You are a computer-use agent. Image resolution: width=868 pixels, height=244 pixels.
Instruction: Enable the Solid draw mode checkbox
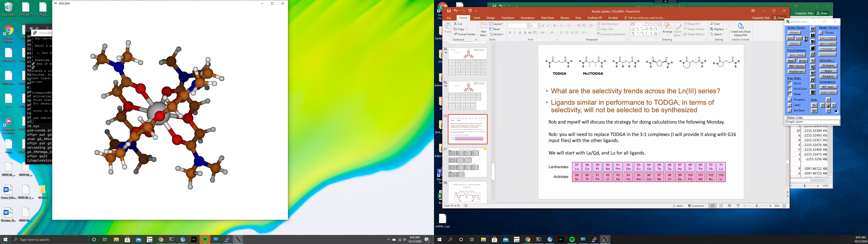(x=790, y=83)
